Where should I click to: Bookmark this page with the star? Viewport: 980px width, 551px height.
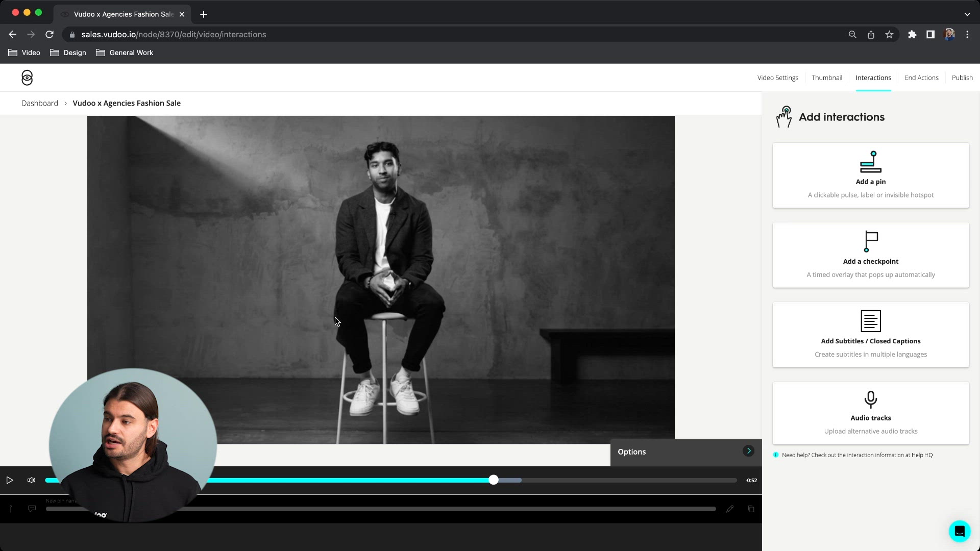(x=889, y=34)
